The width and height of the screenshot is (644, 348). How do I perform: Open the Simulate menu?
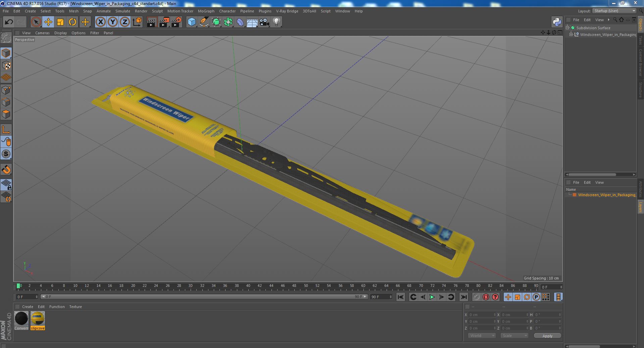(x=123, y=11)
